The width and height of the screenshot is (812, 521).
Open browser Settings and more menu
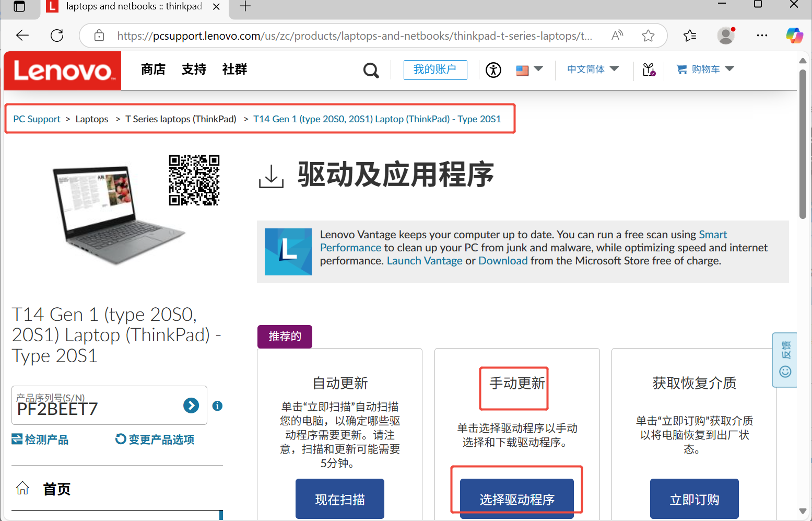(x=762, y=36)
